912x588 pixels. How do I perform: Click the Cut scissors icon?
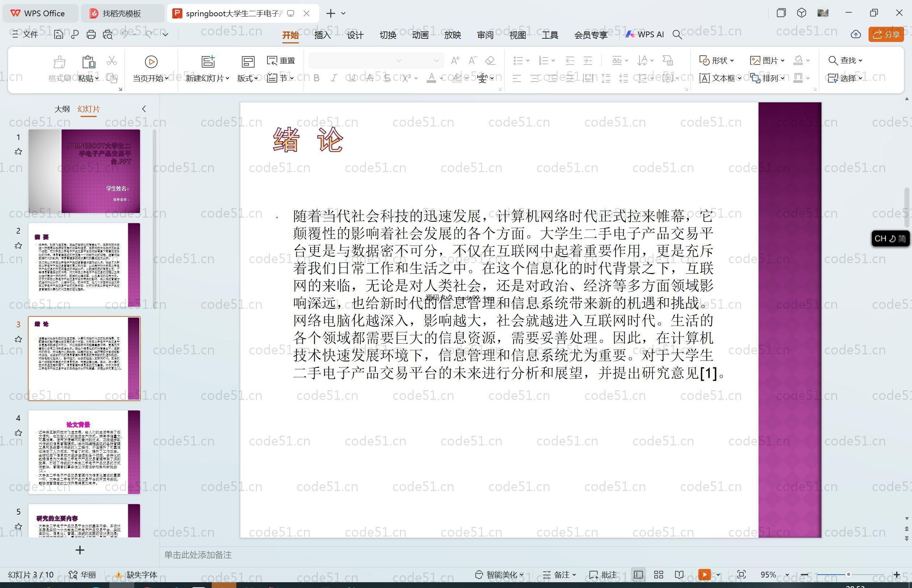tap(111, 61)
